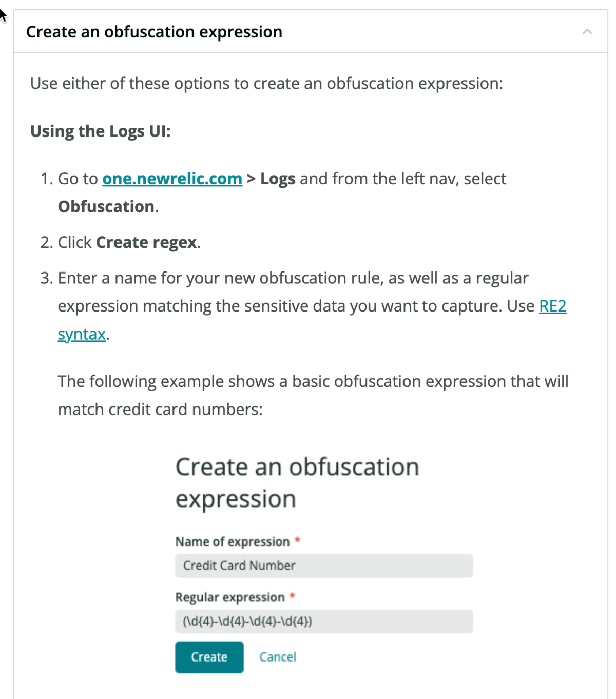Open the one.newrelic.com link
This screenshot has height=699, width=616.
172,179
